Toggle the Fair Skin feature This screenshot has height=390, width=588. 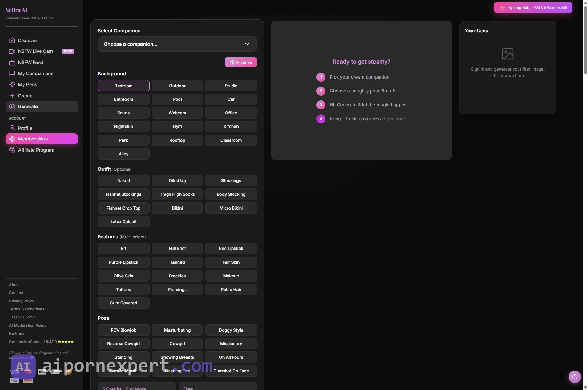[x=231, y=262]
